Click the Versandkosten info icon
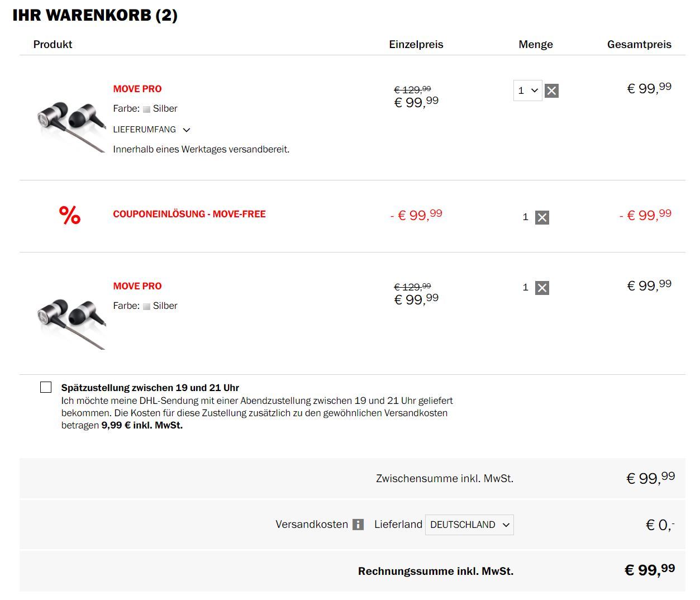Viewport: 700px width, 600px height. pos(358,525)
